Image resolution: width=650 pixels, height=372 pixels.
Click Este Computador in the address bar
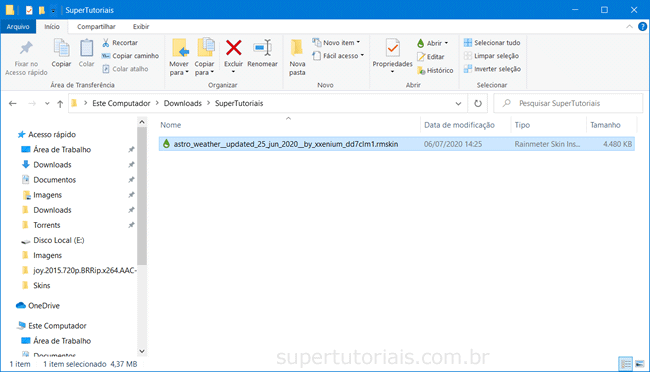pyautogui.click(x=121, y=103)
